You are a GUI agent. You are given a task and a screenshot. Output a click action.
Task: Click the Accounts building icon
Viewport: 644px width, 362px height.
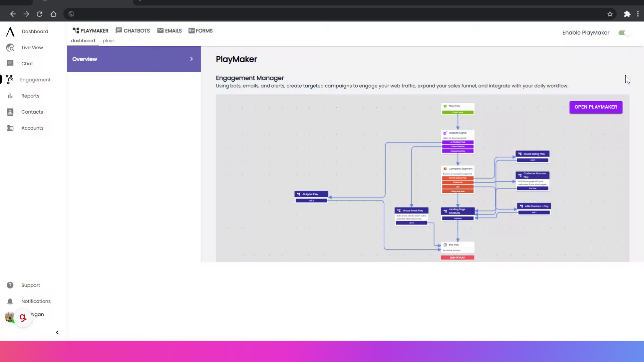click(10, 128)
